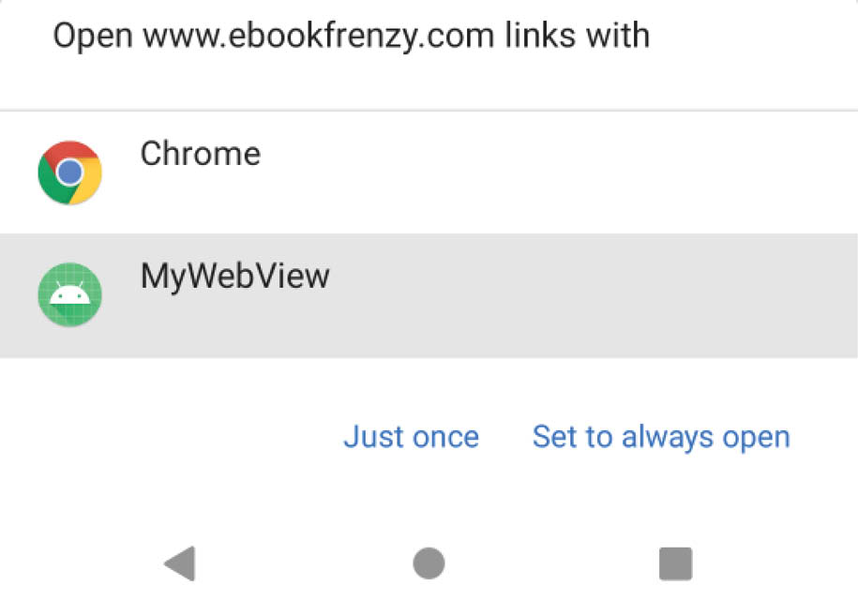Image resolution: width=858 pixels, height=616 pixels.
Task: Choose Just once
Action: [412, 437]
